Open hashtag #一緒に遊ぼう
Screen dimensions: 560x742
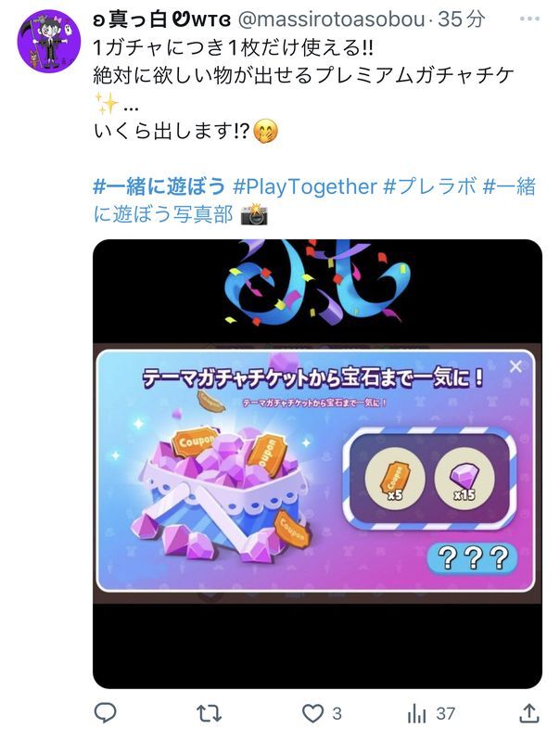pyautogui.click(x=159, y=186)
